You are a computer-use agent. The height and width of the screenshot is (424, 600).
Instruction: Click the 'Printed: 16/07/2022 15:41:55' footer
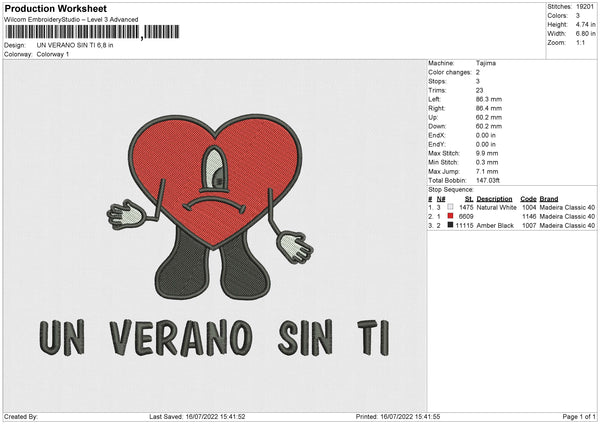[398, 417]
